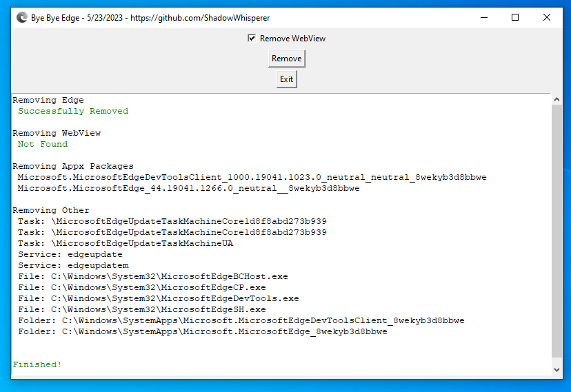571x392 pixels.
Task: Click the MicrosoftEdgeDevToolsClient_8wekyb3d8bbwe folder line
Action: (241, 320)
